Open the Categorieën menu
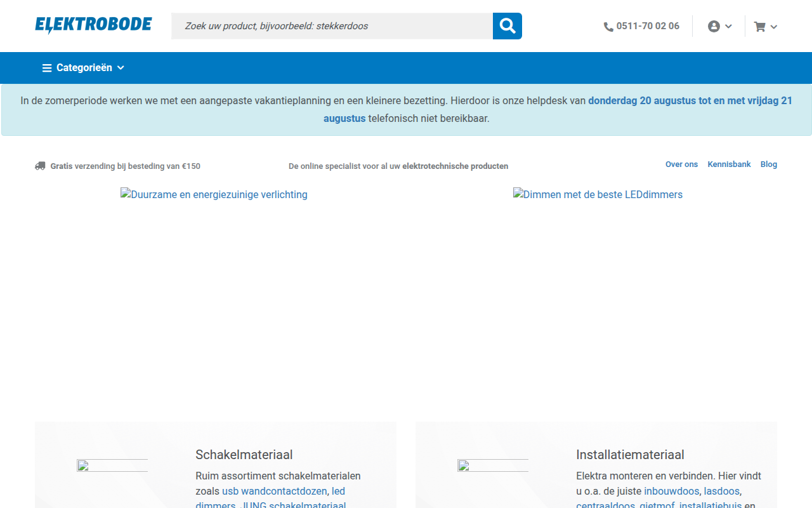This screenshot has height=508, width=812. click(x=84, y=68)
